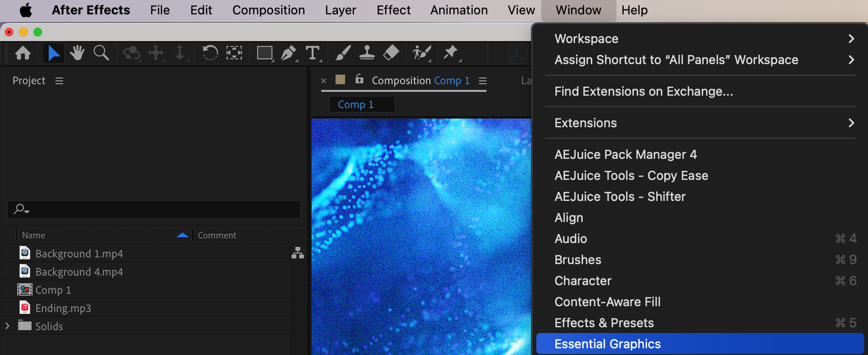This screenshot has height=355, width=868.
Task: Select the Rectangle shape tool
Action: 265,53
